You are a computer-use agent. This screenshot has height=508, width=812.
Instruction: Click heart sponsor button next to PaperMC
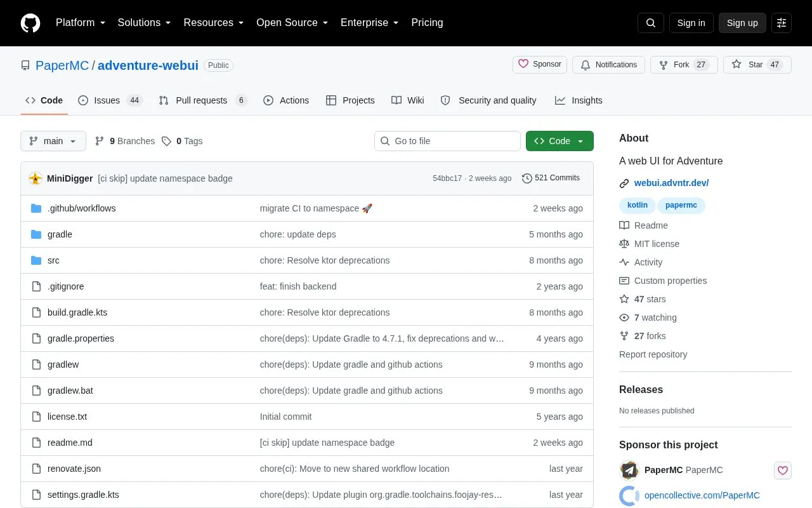coord(783,471)
